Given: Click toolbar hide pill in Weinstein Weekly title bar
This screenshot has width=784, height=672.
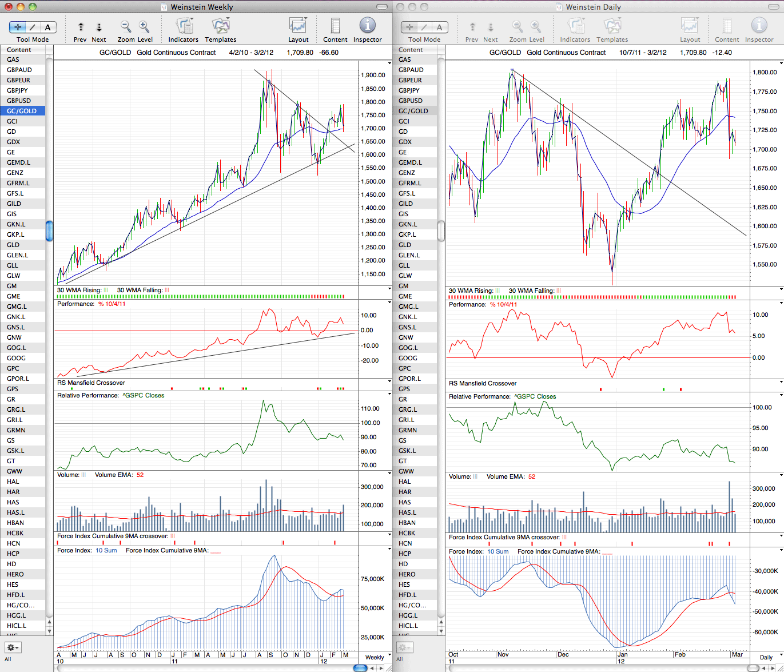Looking at the screenshot, I should click(x=383, y=7).
